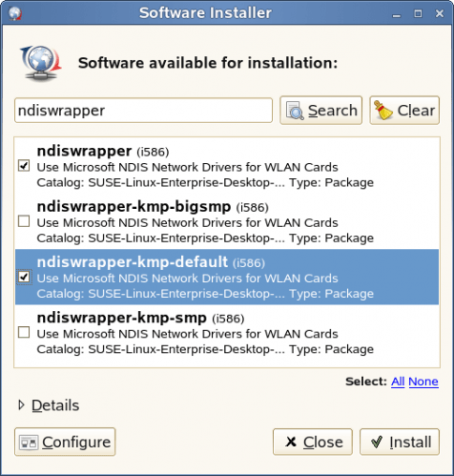Click the None selection link
This screenshot has height=476, width=454.
tap(423, 382)
